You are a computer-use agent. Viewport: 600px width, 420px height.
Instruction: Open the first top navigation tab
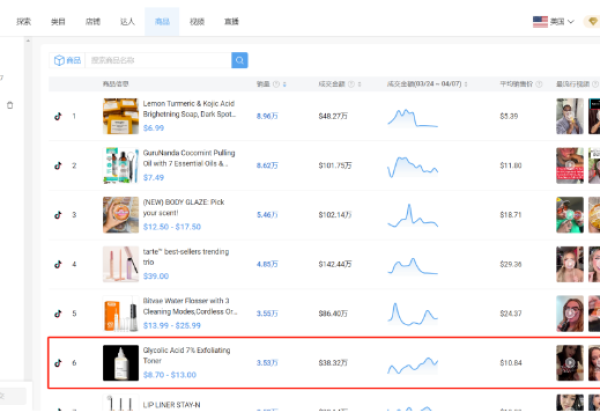(x=24, y=22)
